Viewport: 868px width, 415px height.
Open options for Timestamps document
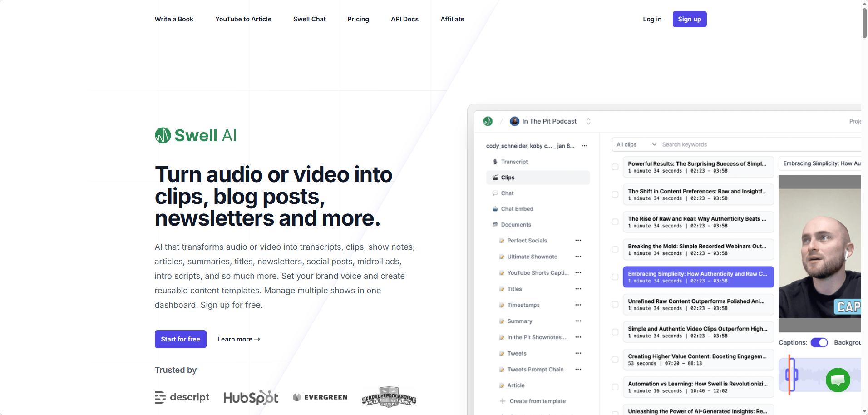pyautogui.click(x=578, y=305)
